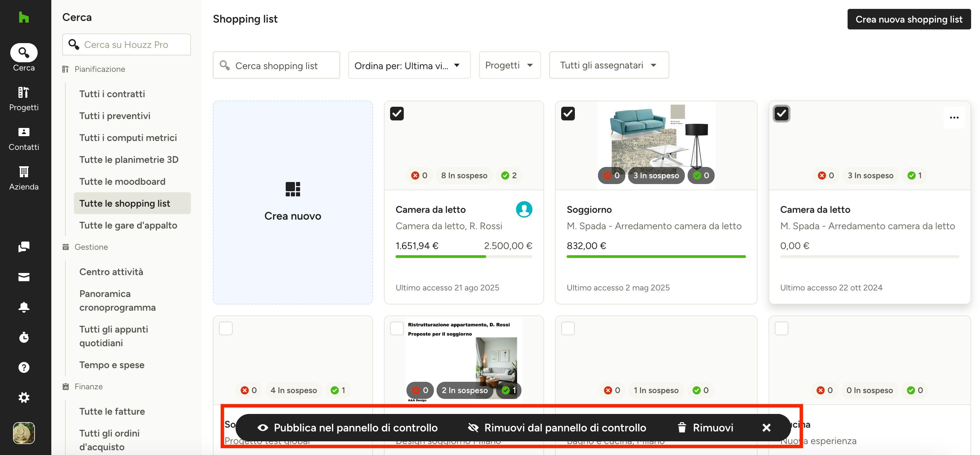This screenshot has width=980, height=455.
Task: Open the notifications bell icon
Action: pyautogui.click(x=24, y=307)
